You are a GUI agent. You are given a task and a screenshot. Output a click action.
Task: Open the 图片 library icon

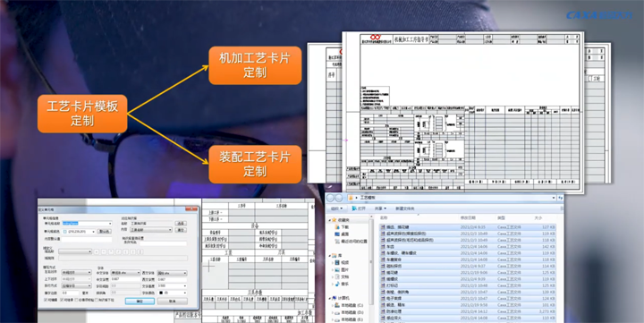pyautogui.click(x=337, y=269)
